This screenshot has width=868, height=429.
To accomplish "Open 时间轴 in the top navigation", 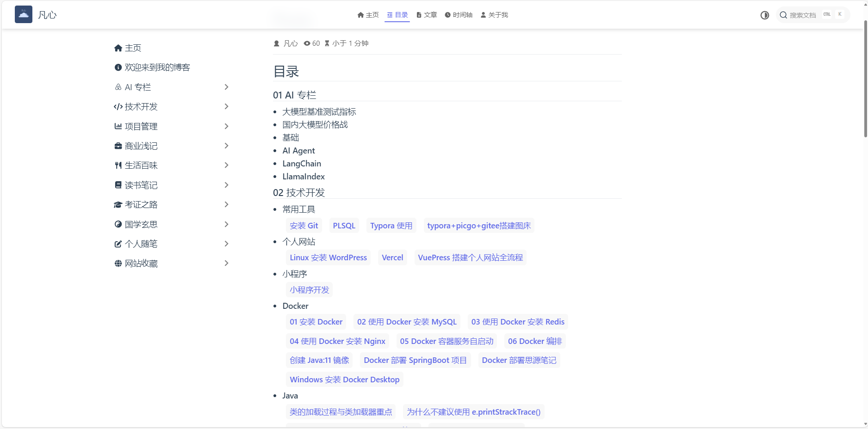I will (x=459, y=15).
